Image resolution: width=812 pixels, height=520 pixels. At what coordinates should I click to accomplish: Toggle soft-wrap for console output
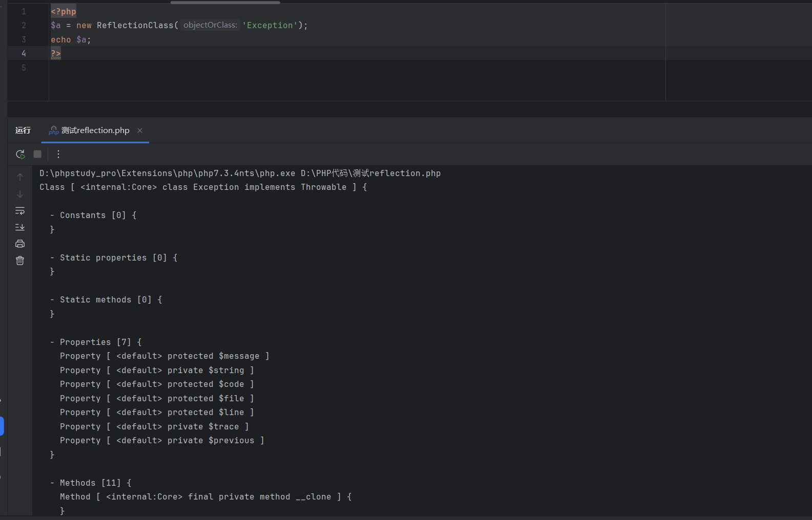coord(20,211)
